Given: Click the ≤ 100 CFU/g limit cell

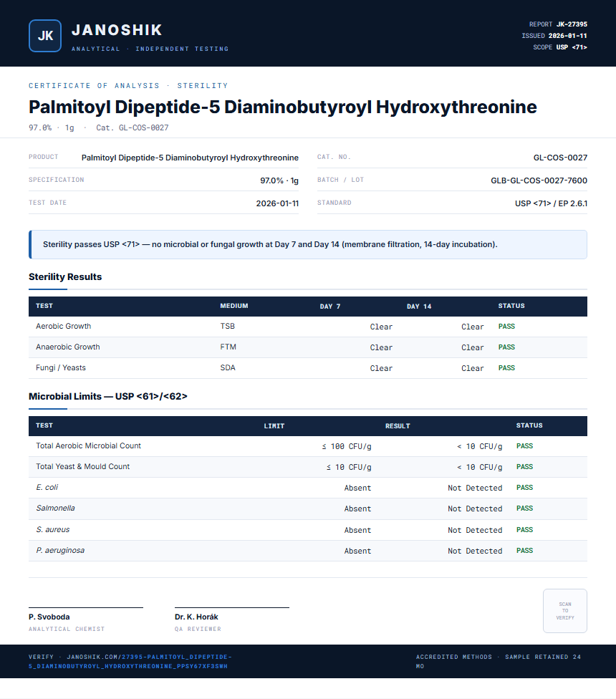Looking at the screenshot, I should point(347,446).
